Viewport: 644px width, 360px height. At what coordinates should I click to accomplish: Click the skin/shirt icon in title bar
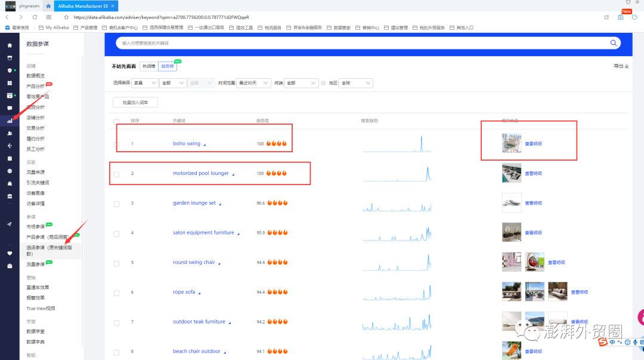[x=628, y=2]
